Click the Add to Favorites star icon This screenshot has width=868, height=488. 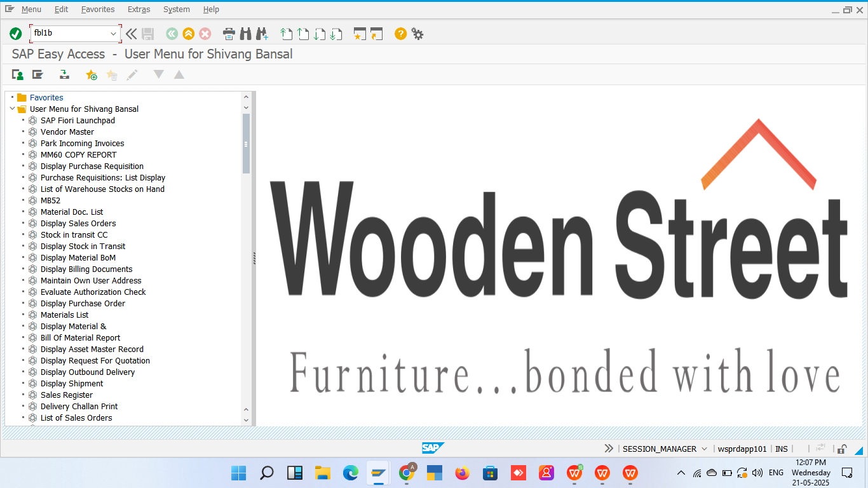coord(92,75)
